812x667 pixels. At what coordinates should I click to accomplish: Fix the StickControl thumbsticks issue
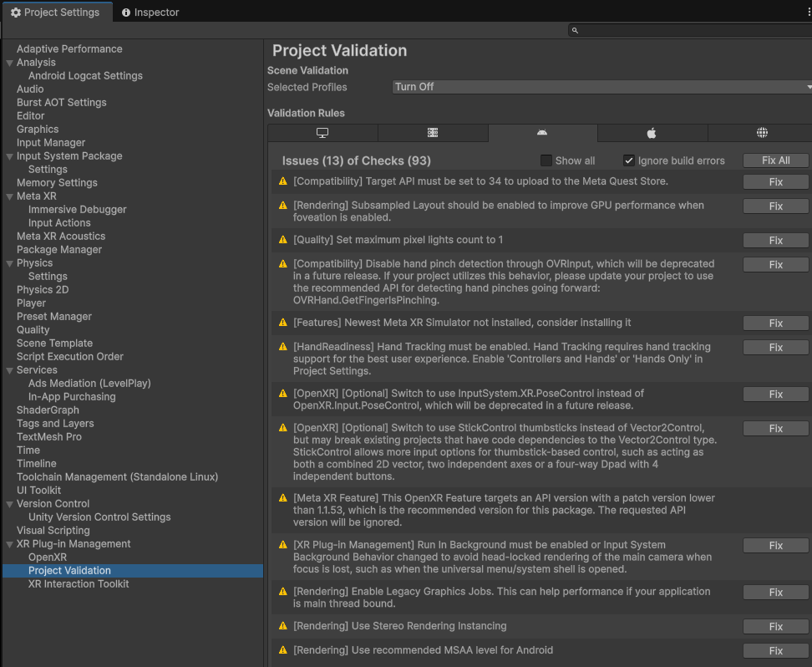point(775,429)
